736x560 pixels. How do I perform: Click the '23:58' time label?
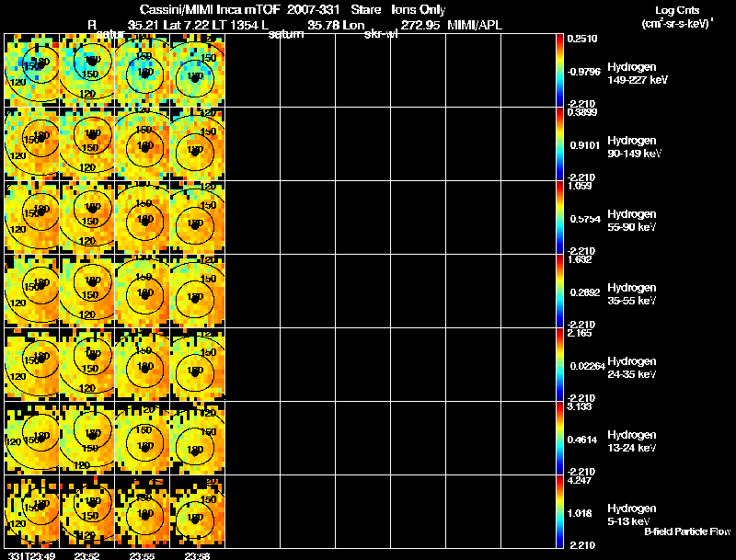point(197,555)
